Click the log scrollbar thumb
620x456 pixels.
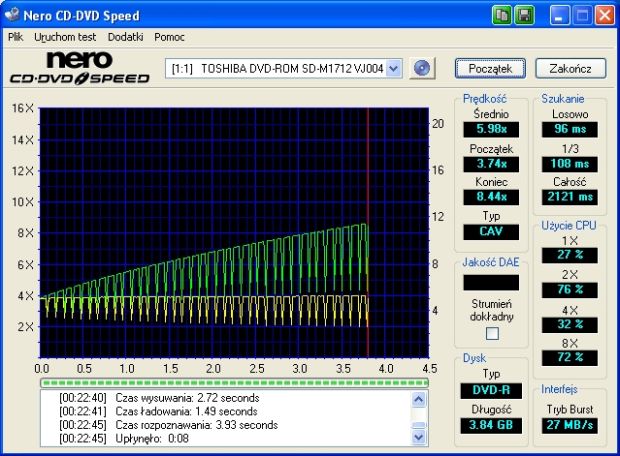pos(419,425)
